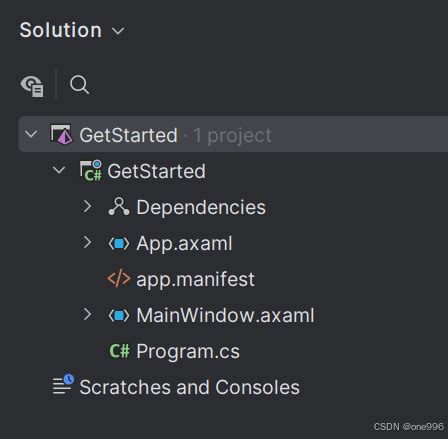Expand the Dependencies node

(87, 206)
